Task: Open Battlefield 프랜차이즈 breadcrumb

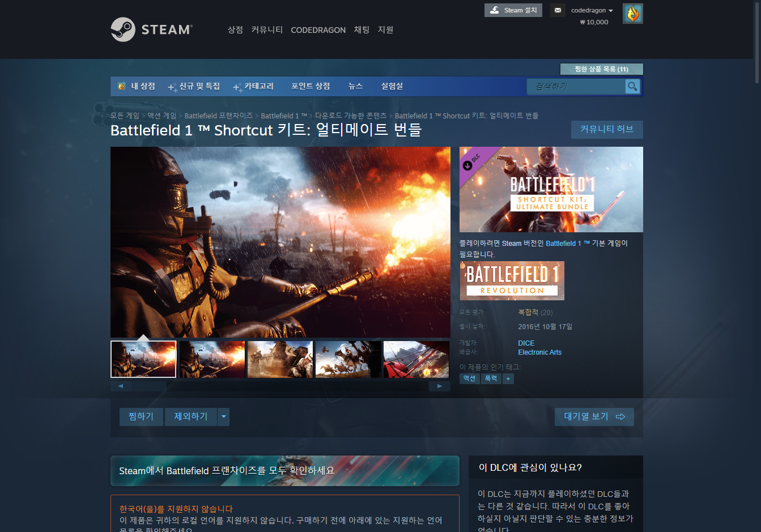Action: click(x=219, y=116)
